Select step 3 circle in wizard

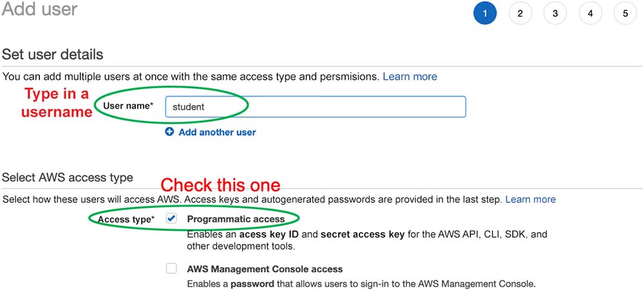pyautogui.click(x=555, y=13)
